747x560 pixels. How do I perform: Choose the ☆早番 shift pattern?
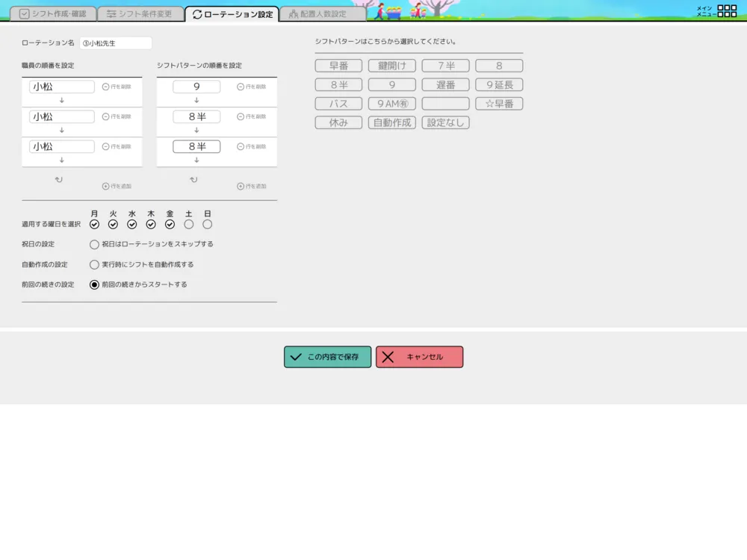(499, 104)
